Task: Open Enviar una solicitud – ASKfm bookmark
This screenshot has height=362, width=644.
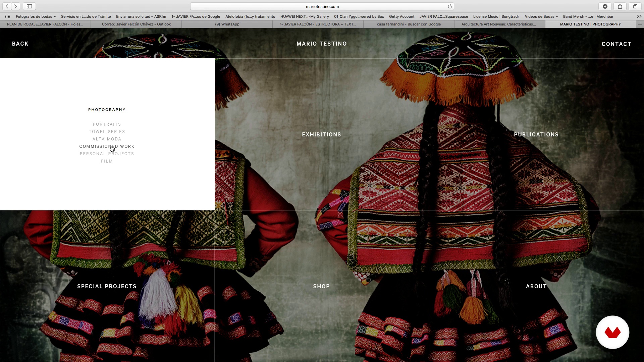Action: click(141, 16)
